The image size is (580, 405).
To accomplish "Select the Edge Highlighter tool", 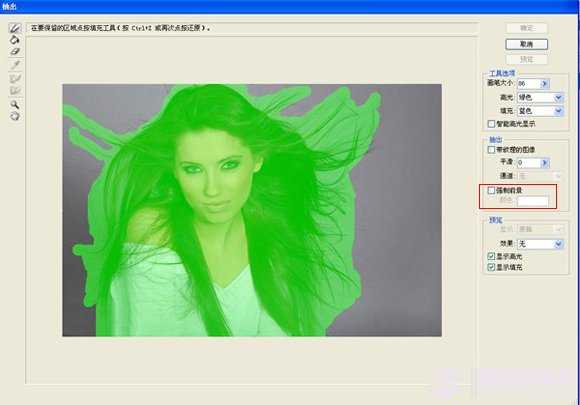I will coord(15,28).
